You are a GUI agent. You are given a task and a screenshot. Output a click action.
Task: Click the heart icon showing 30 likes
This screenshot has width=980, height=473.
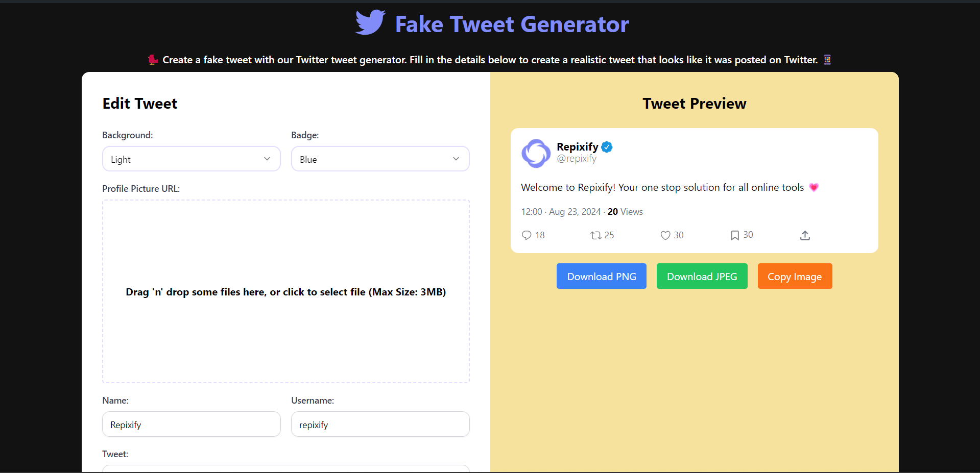(x=665, y=235)
